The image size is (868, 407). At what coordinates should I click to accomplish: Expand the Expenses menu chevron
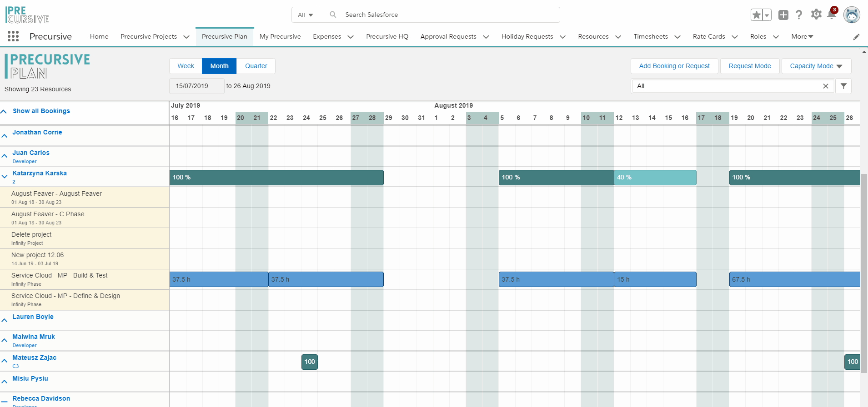click(351, 37)
